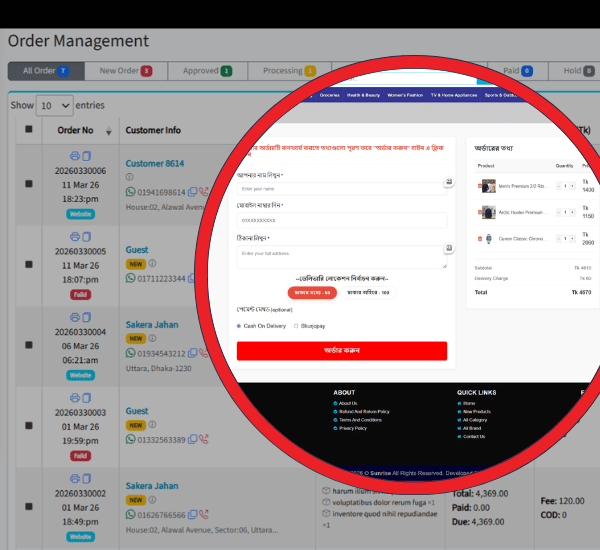Call phone number 01941698614
The width and height of the screenshot is (600, 550).
pos(203,192)
